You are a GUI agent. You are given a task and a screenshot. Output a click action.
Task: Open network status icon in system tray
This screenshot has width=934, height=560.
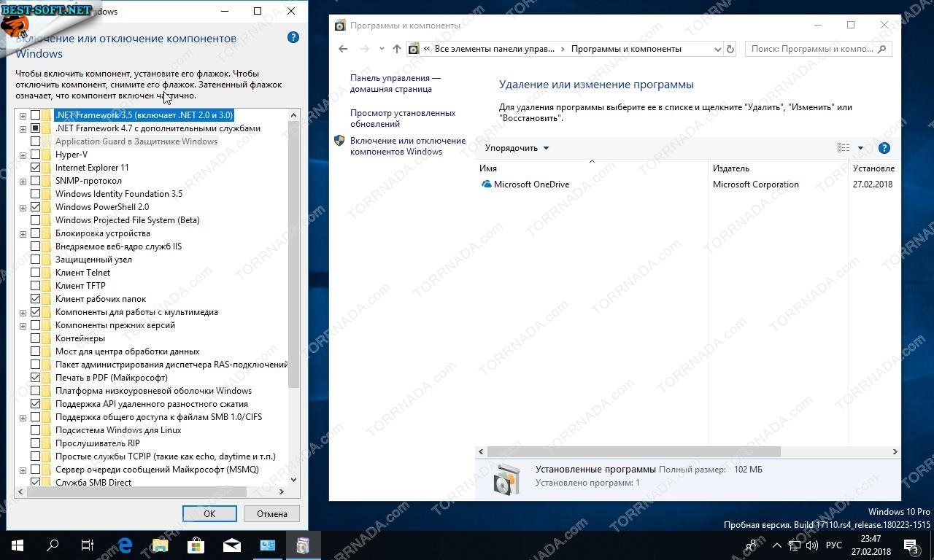[x=795, y=545]
